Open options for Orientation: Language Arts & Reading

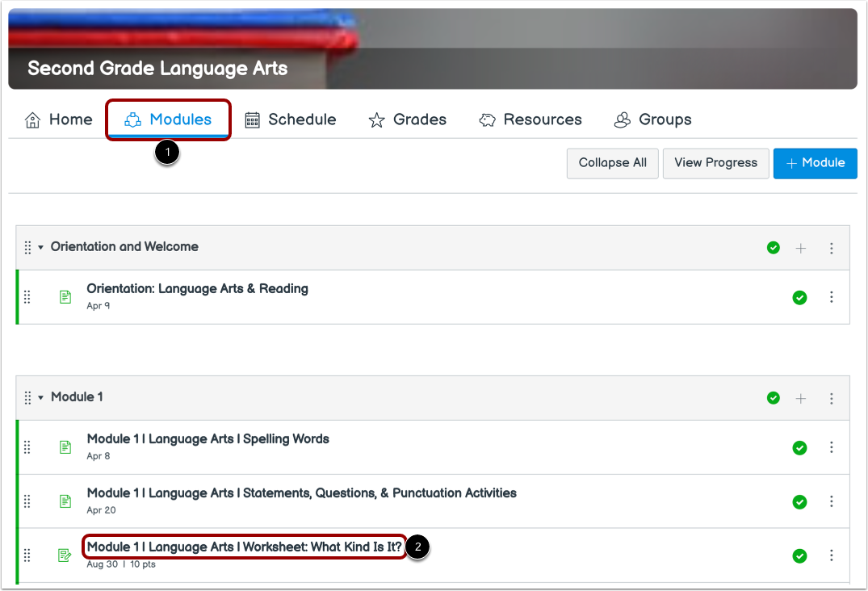pyautogui.click(x=831, y=297)
